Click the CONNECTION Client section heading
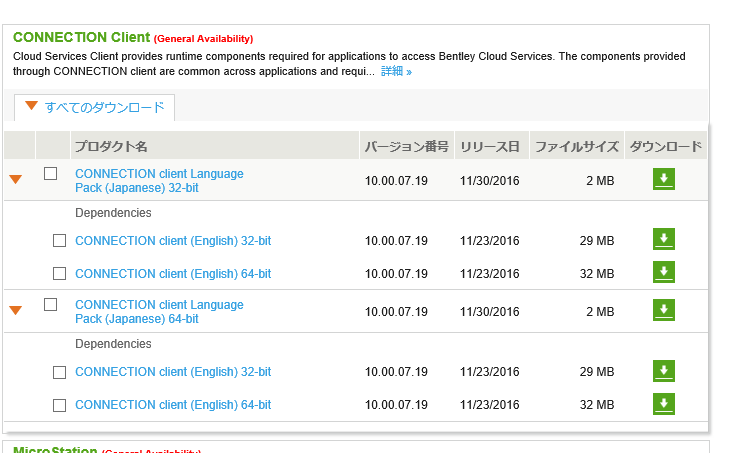This screenshot has height=453, width=729. click(x=81, y=37)
